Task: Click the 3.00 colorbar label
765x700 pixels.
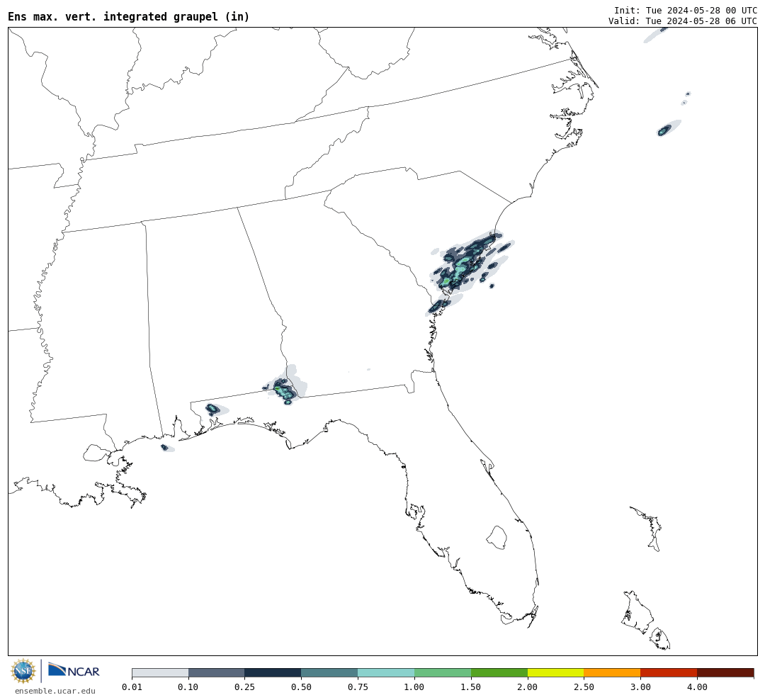Action: 640,687
